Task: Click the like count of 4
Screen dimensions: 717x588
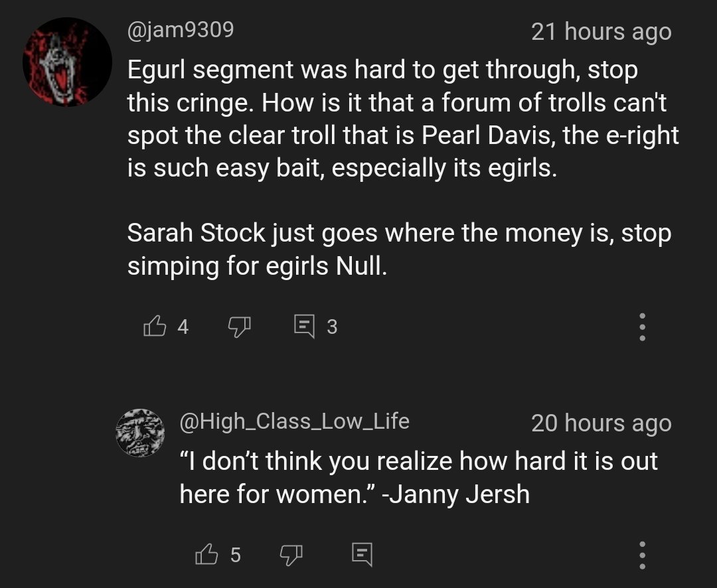Action: pyautogui.click(x=183, y=327)
